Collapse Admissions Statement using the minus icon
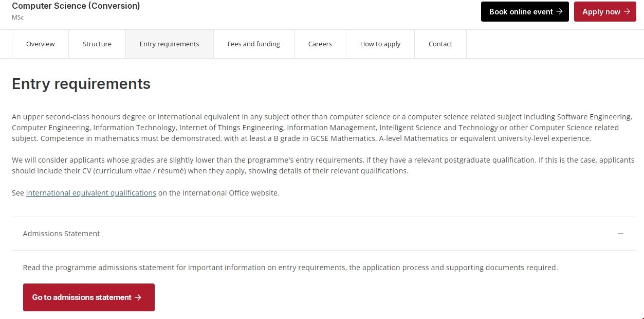644x319 pixels. [x=620, y=234]
